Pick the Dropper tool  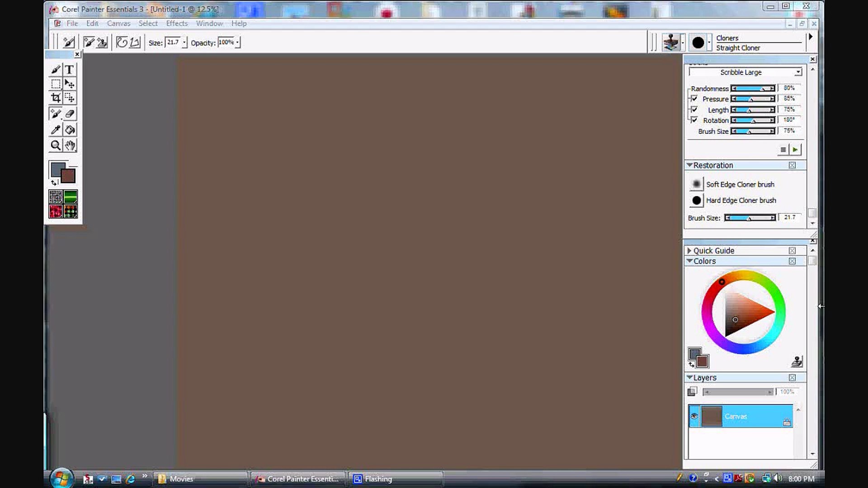point(56,130)
